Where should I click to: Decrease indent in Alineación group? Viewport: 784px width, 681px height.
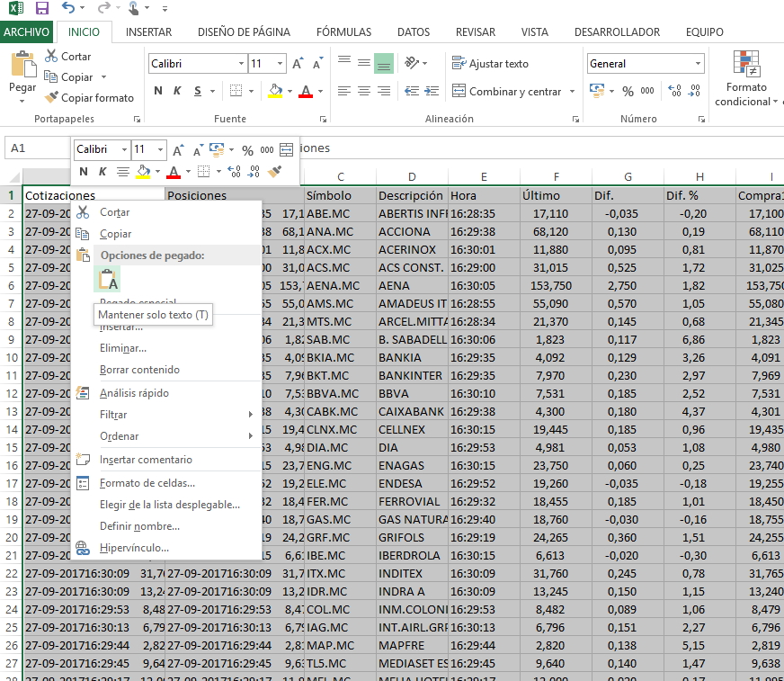pos(412,91)
